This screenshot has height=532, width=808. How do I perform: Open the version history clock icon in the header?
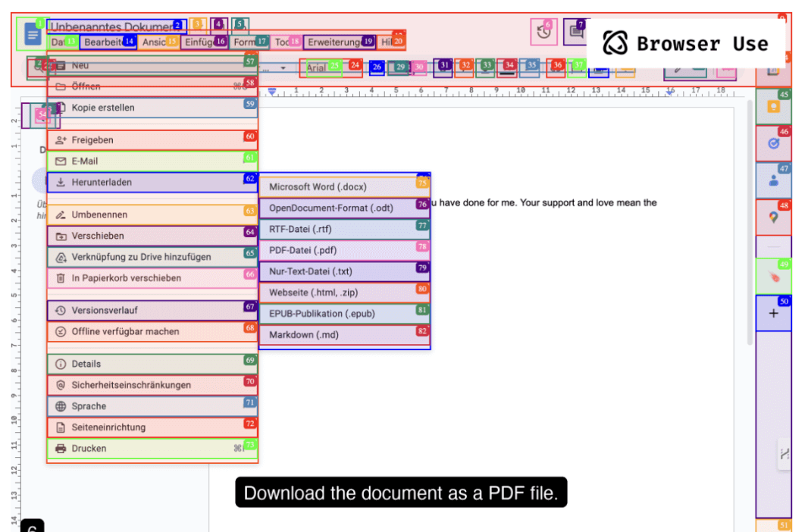[543, 32]
